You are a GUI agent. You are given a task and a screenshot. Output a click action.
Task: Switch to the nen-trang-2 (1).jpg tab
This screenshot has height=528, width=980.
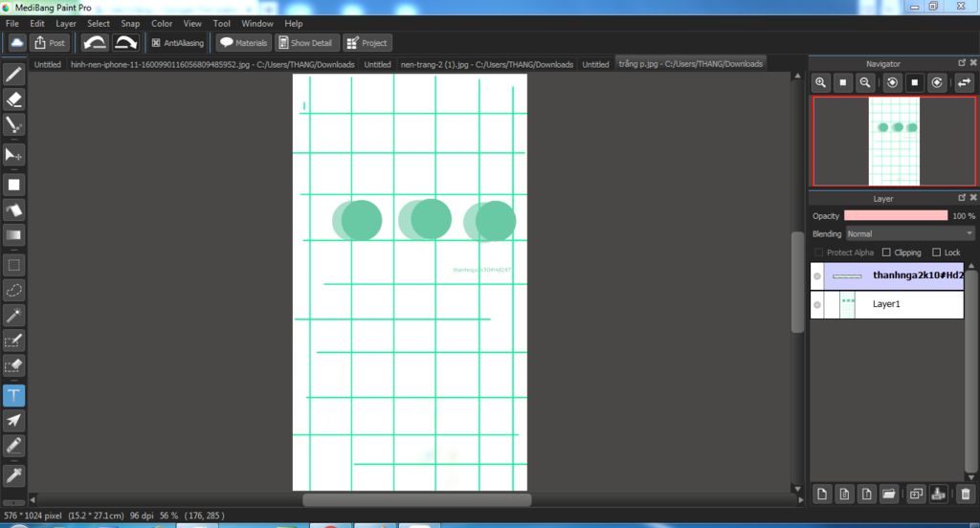pyautogui.click(x=486, y=64)
